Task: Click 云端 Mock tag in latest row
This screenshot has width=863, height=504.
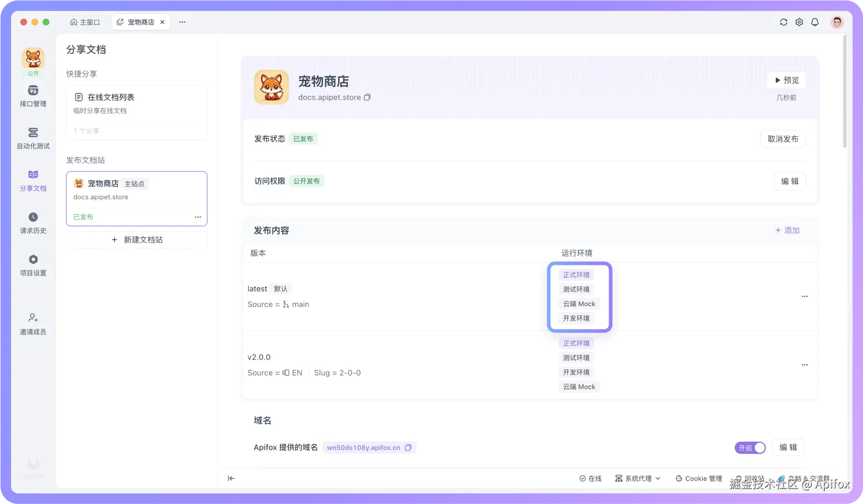Action: click(x=579, y=304)
